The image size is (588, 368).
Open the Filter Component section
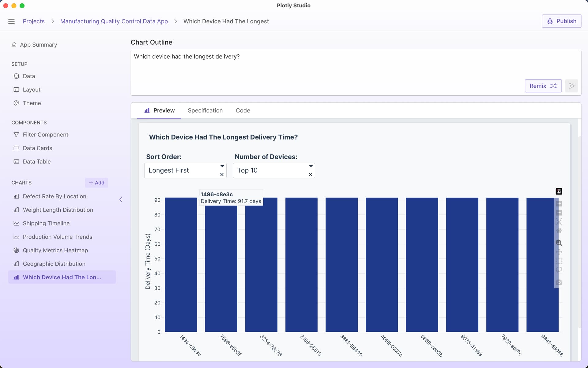pos(45,134)
